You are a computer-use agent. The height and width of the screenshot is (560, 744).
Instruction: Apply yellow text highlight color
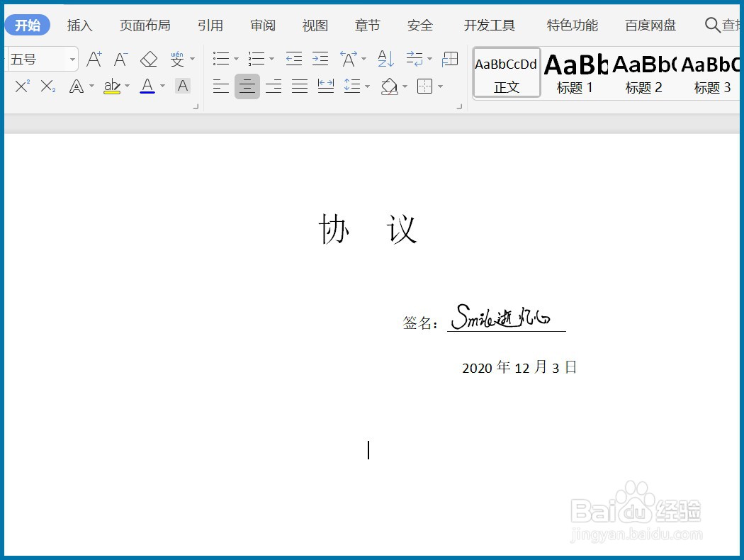(x=113, y=86)
